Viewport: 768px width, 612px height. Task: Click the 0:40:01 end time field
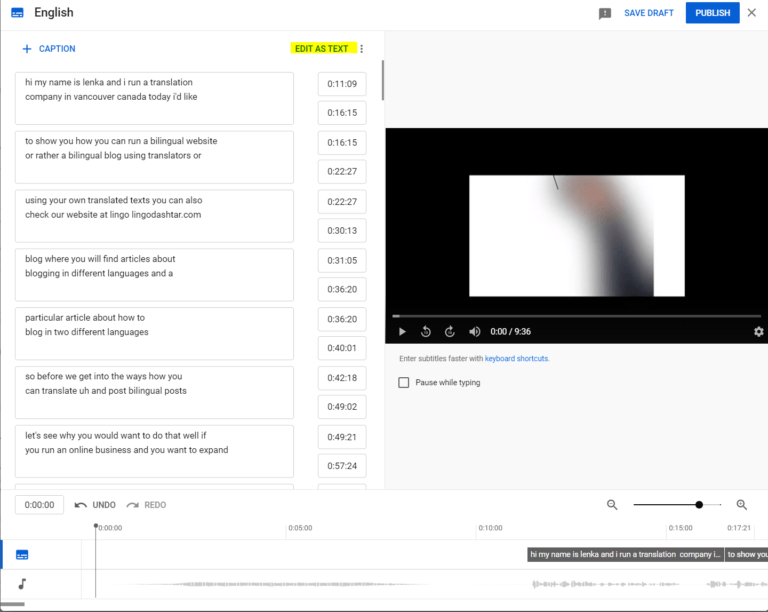[x=342, y=348]
